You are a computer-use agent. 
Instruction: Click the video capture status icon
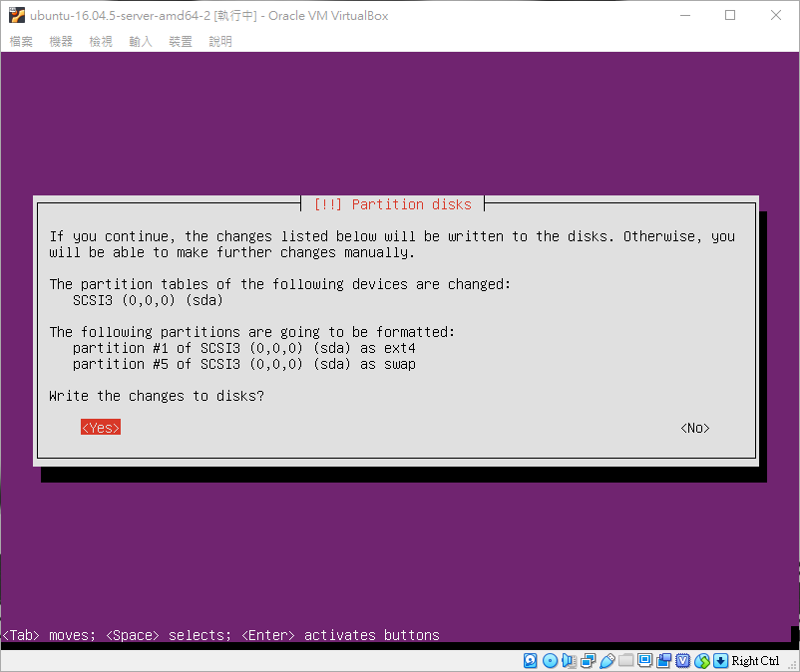(663, 661)
